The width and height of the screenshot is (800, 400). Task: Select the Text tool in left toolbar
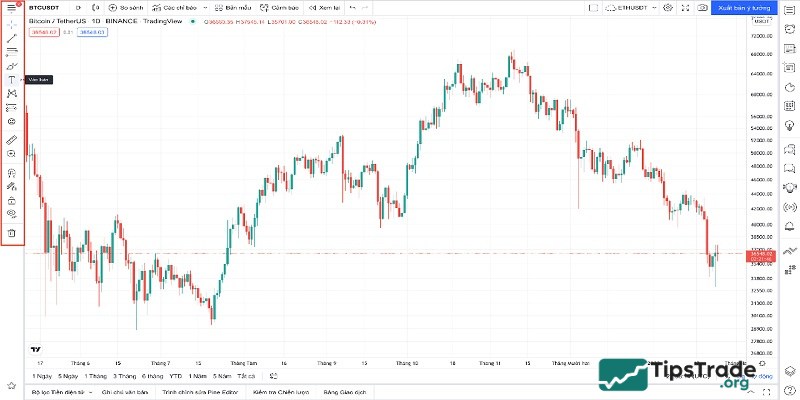click(11, 79)
